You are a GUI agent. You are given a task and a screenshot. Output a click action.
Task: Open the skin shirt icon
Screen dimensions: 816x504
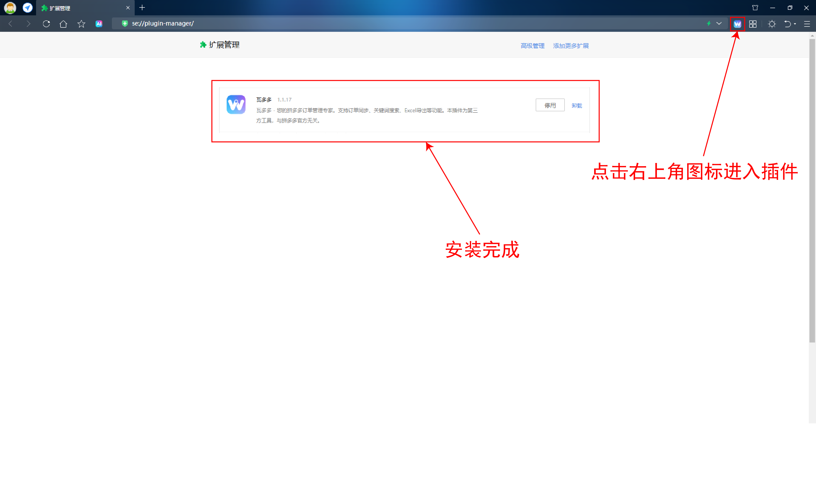755,8
